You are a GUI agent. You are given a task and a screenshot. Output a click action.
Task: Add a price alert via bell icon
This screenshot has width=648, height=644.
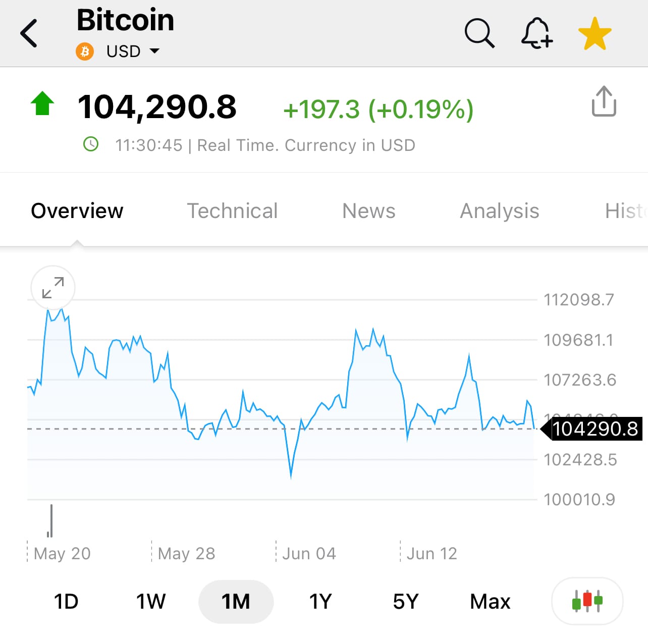click(536, 33)
